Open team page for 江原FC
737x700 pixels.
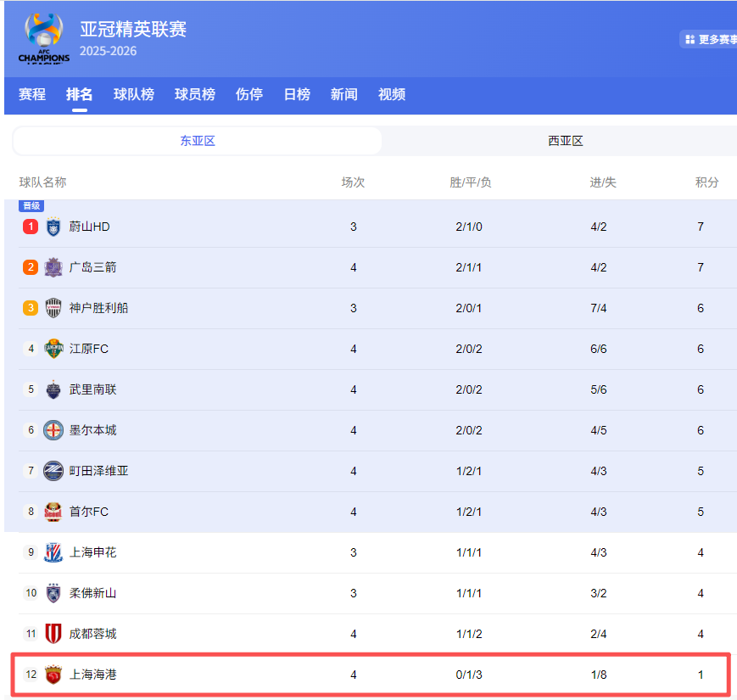[89, 349]
